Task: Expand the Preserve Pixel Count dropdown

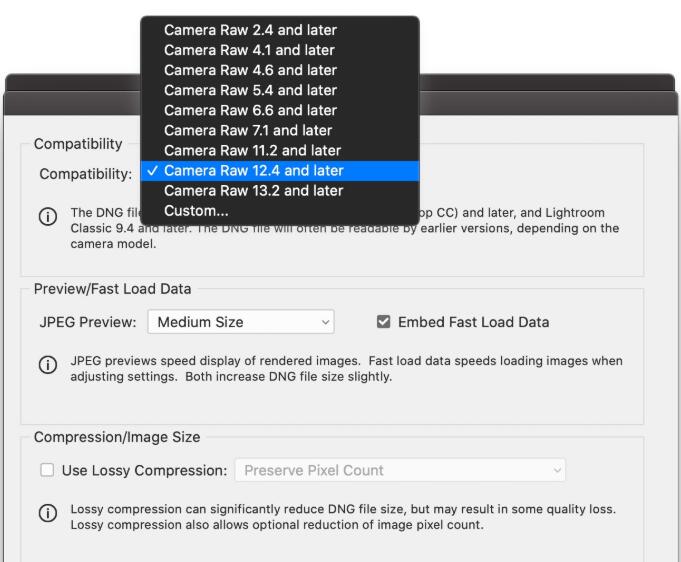Action: coord(399,470)
